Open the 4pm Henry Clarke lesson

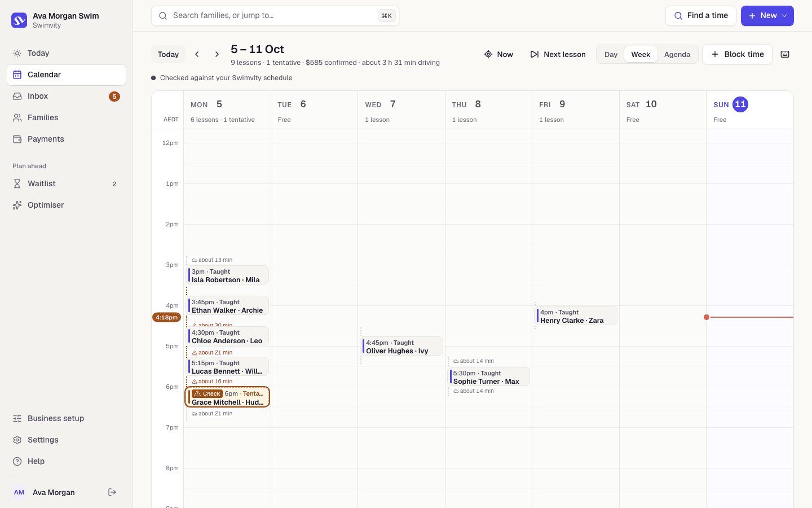[576, 316]
